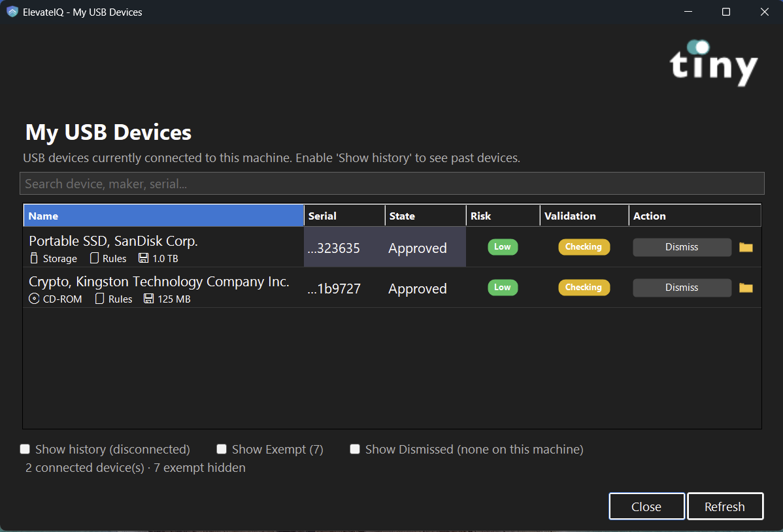
Task: Click the disk capacity icon beside 1.0 TB
Action: (143, 258)
